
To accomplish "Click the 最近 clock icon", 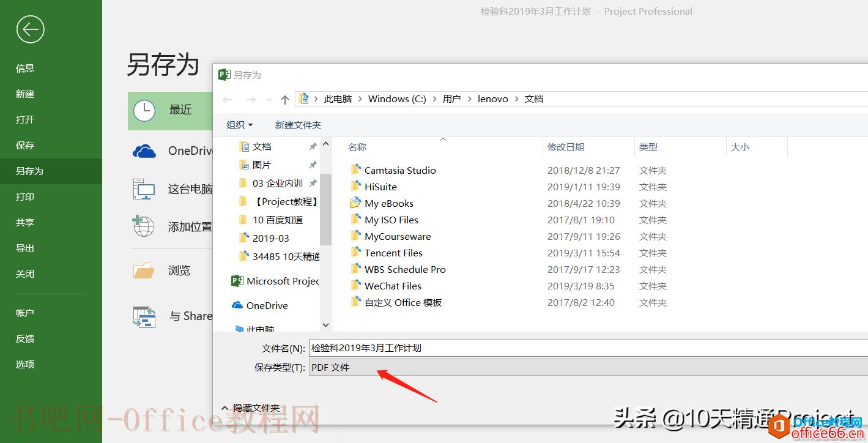I will pos(144,110).
